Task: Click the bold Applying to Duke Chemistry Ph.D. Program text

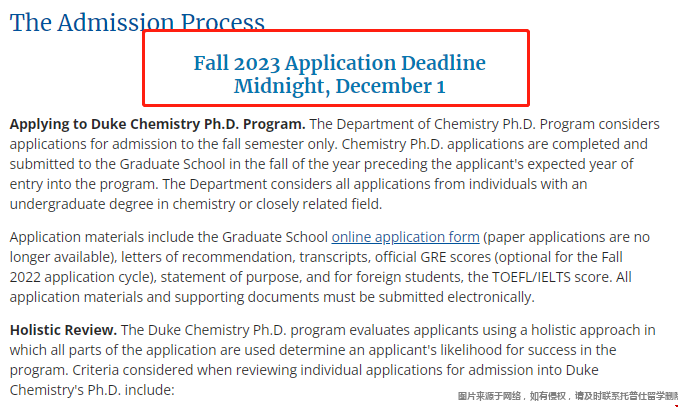Action: (x=157, y=124)
